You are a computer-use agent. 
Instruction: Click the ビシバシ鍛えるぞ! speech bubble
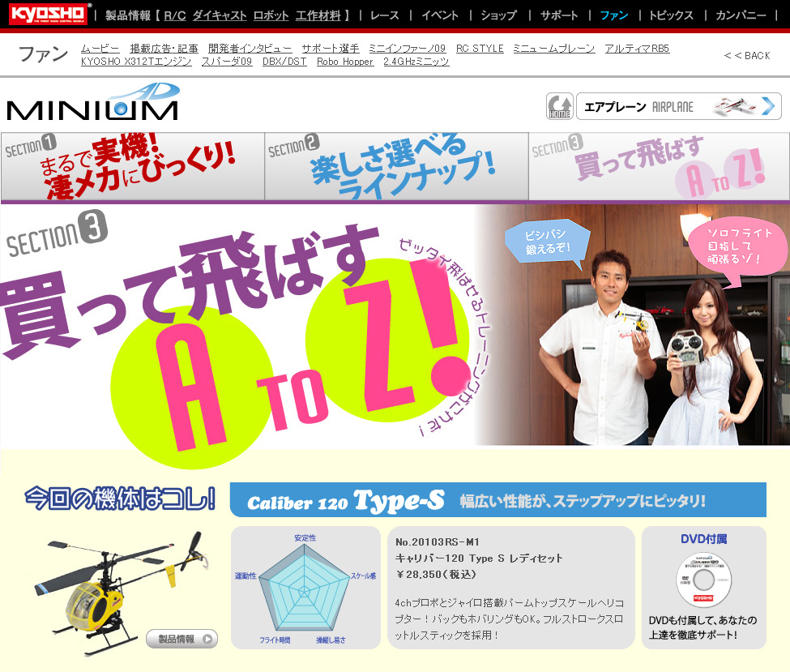[x=548, y=243]
